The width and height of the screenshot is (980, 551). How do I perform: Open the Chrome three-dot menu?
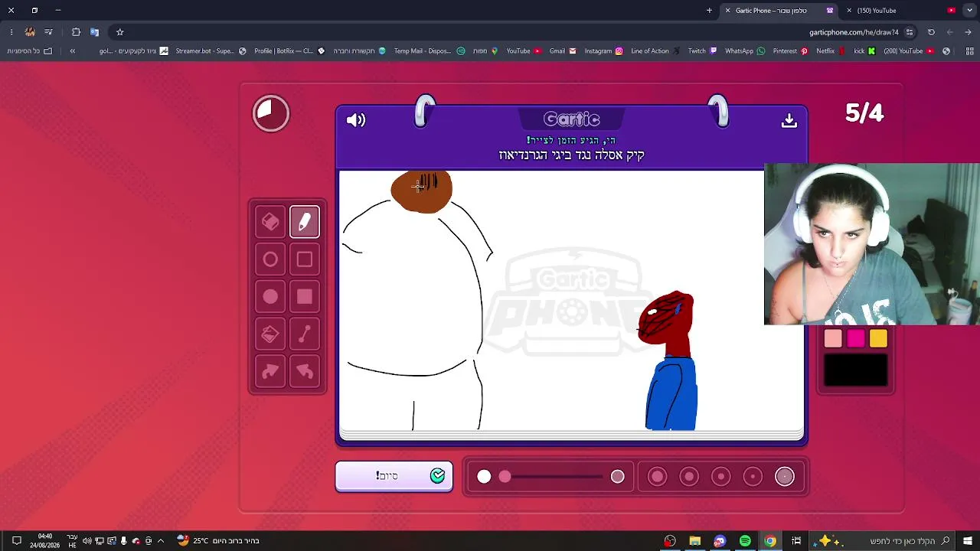pos(11,32)
